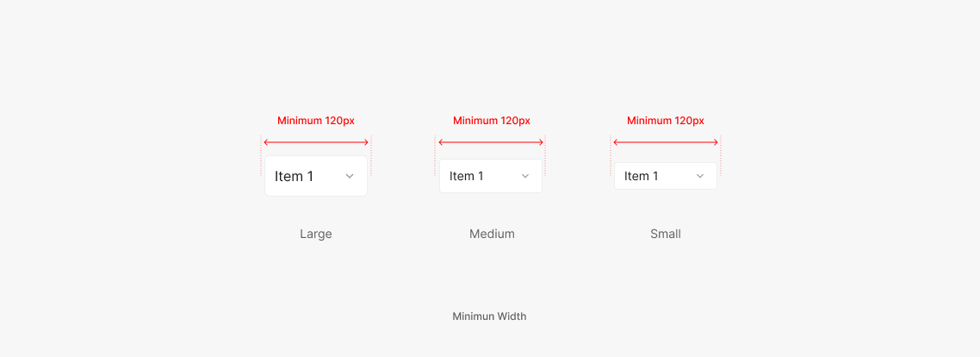Click the chevron icon in the Medium dropdown
The height and width of the screenshot is (357, 980).
click(x=525, y=176)
